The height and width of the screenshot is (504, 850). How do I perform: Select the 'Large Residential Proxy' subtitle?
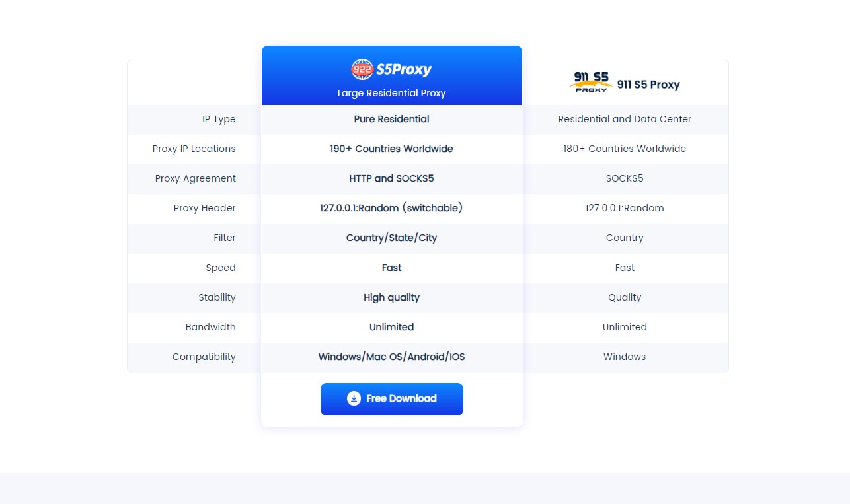click(x=391, y=93)
